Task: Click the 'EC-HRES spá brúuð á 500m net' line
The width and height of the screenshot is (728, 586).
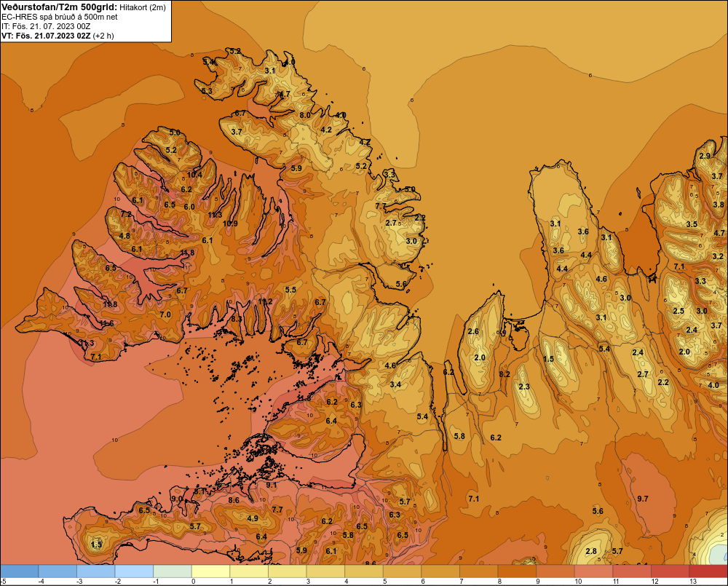Action: click(x=60, y=17)
